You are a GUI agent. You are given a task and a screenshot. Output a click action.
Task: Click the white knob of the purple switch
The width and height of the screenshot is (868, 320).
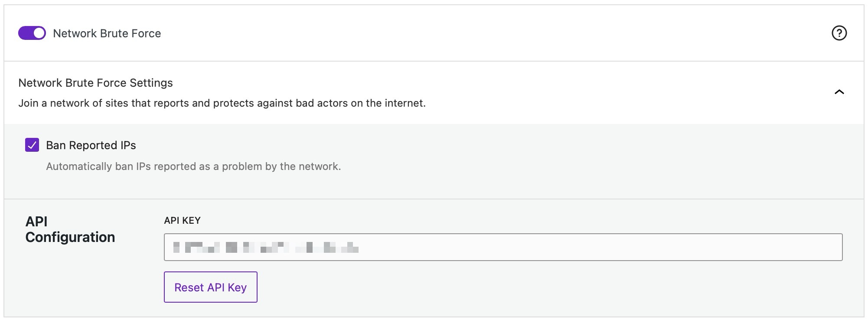point(39,33)
